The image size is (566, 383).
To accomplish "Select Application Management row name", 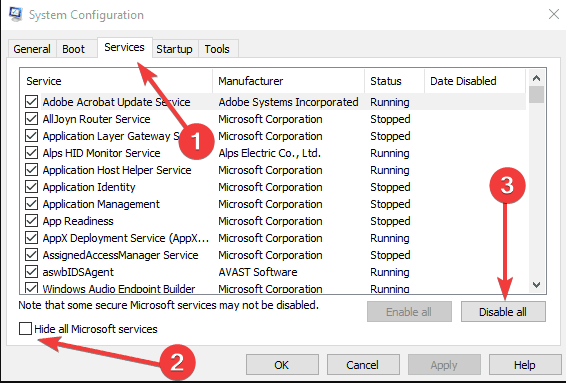I will tap(101, 204).
